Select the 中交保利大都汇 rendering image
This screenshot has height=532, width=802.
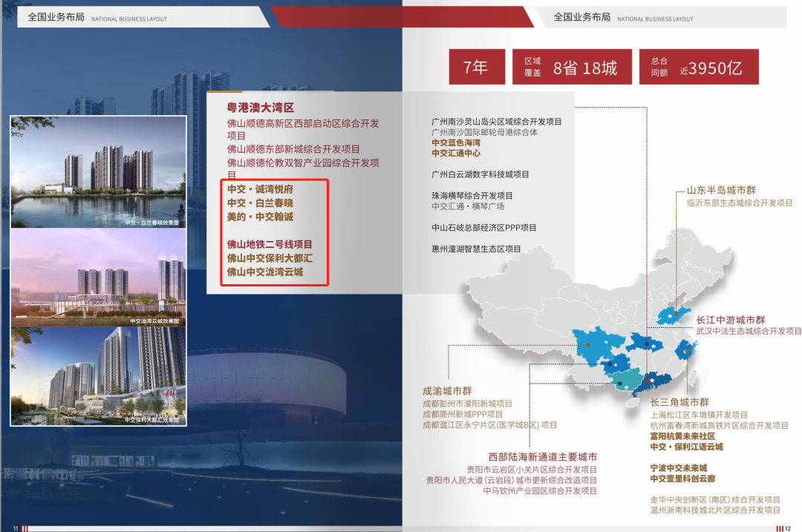point(99,376)
